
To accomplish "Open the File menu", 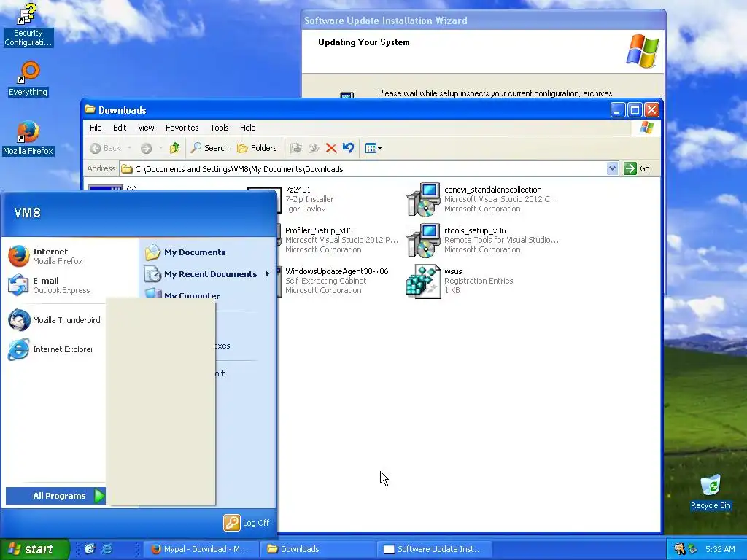I will [96, 128].
